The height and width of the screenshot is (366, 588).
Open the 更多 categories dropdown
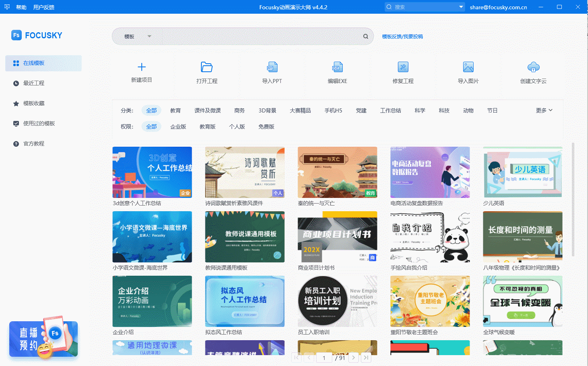point(544,110)
